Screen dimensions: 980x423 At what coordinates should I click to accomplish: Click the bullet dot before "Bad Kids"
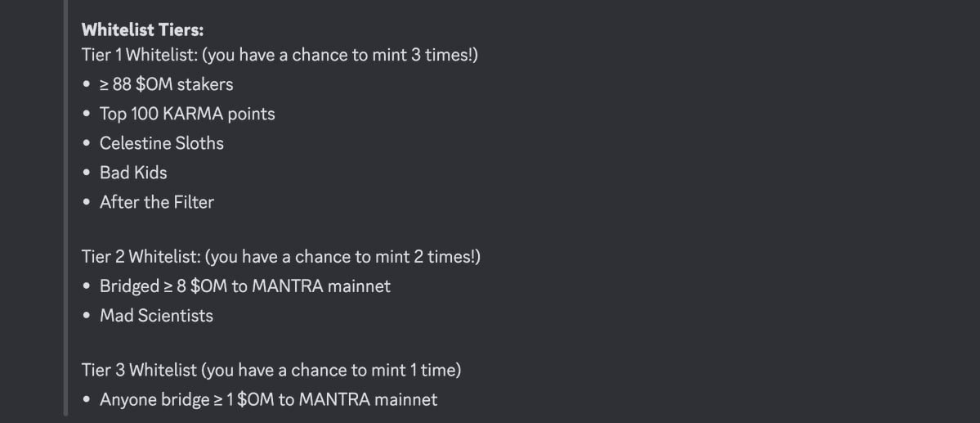tap(87, 173)
